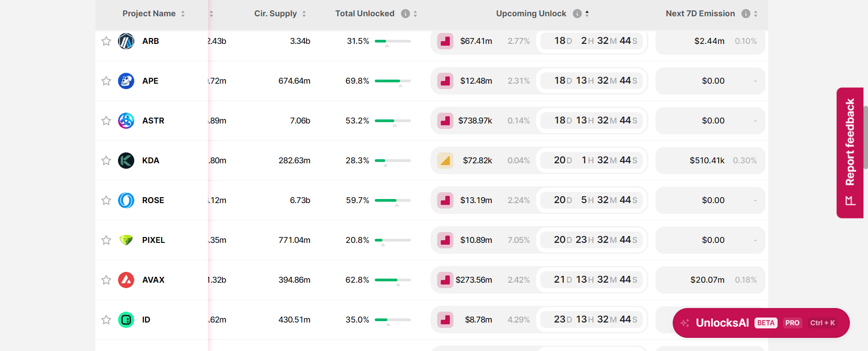868x351 pixels.
Task: Star the ASTR project as favorite
Action: click(106, 121)
